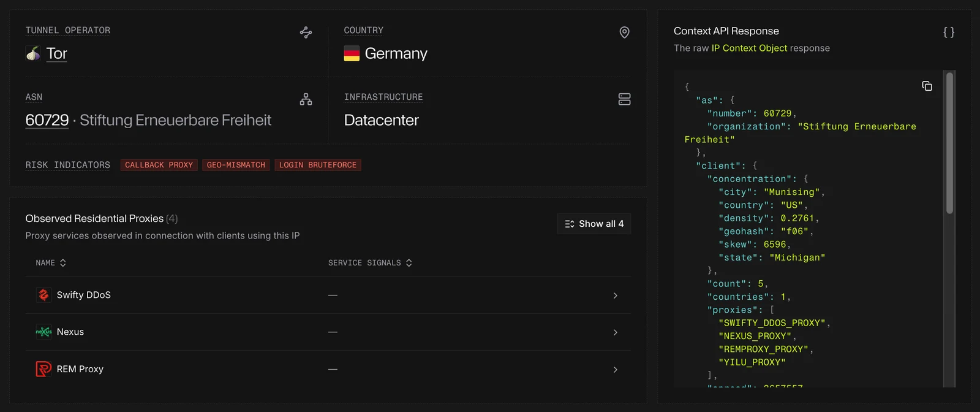Expand the Swifty DDoS row chevron
This screenshot has height=412, width=980.
click(615, 296)
